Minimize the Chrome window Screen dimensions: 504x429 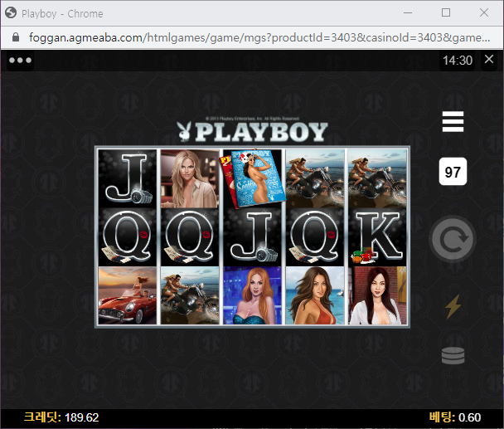[x=408, y=13]
